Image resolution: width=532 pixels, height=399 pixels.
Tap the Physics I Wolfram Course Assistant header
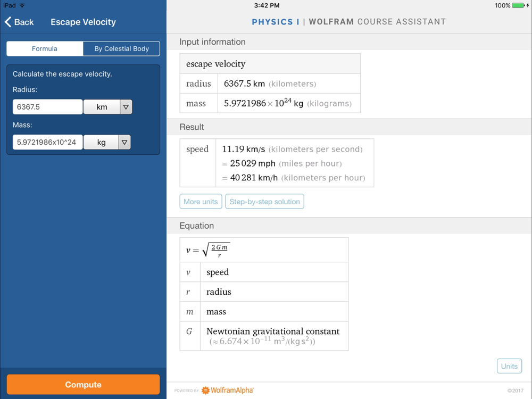(x=348, y=22)
